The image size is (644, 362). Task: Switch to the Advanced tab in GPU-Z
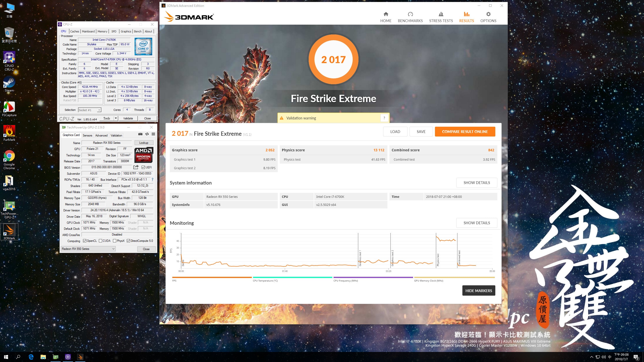tap(101, 135)
